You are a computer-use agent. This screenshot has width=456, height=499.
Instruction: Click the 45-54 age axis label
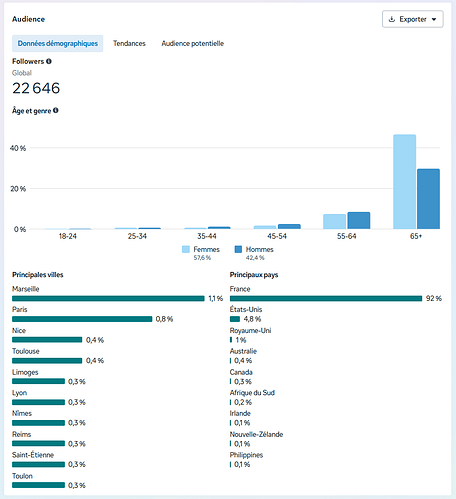coord(277,236)
